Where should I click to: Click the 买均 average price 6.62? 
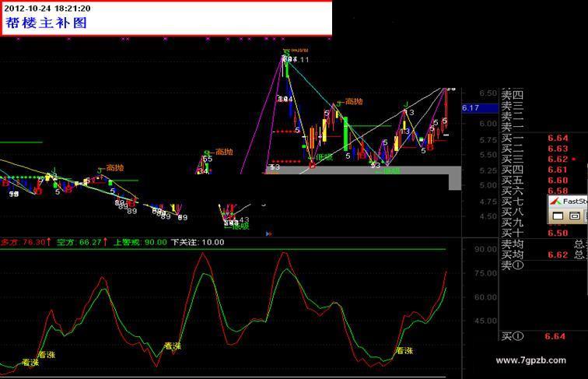(x=558, y=254)
